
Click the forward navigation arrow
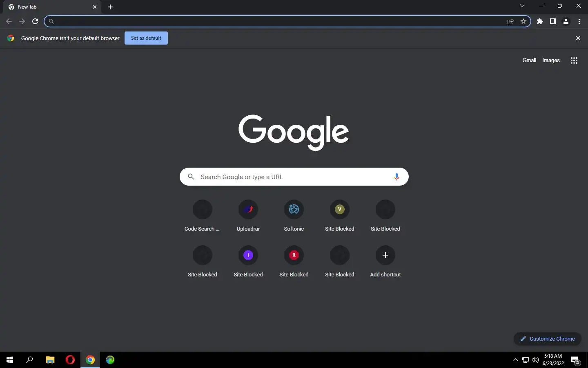[22, 21]
